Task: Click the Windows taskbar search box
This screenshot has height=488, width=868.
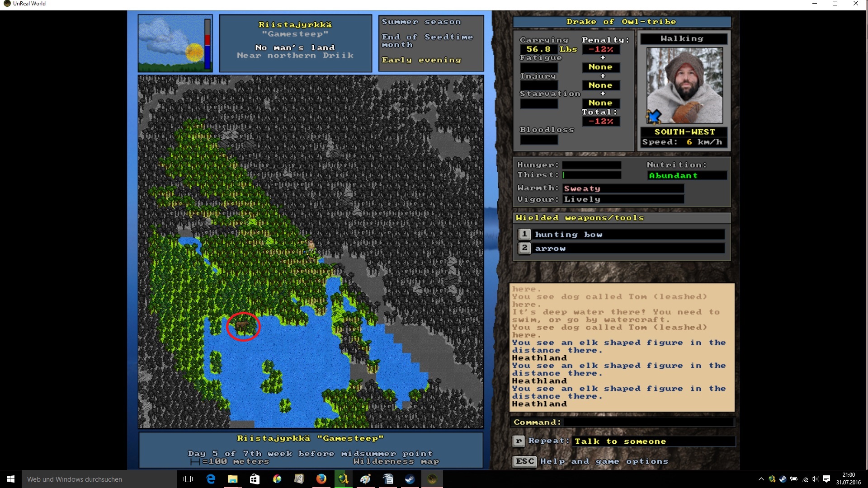Action: tap(99, 479)
